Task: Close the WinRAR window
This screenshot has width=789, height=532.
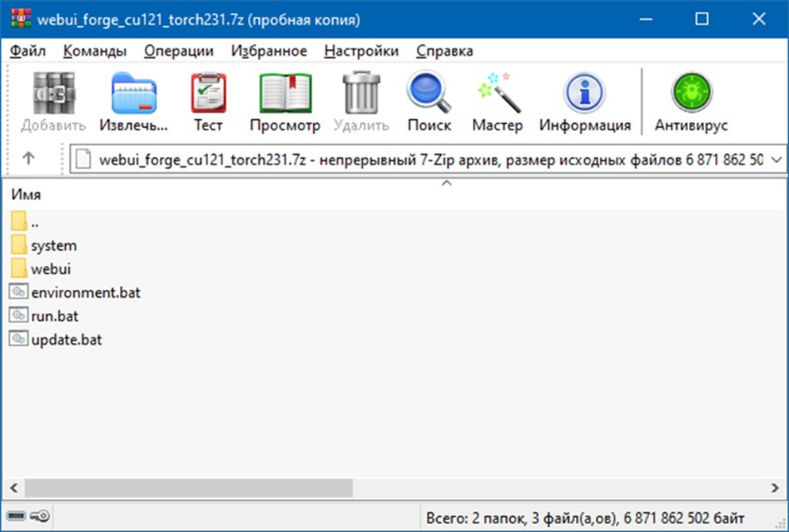Action: click(759, 19)
